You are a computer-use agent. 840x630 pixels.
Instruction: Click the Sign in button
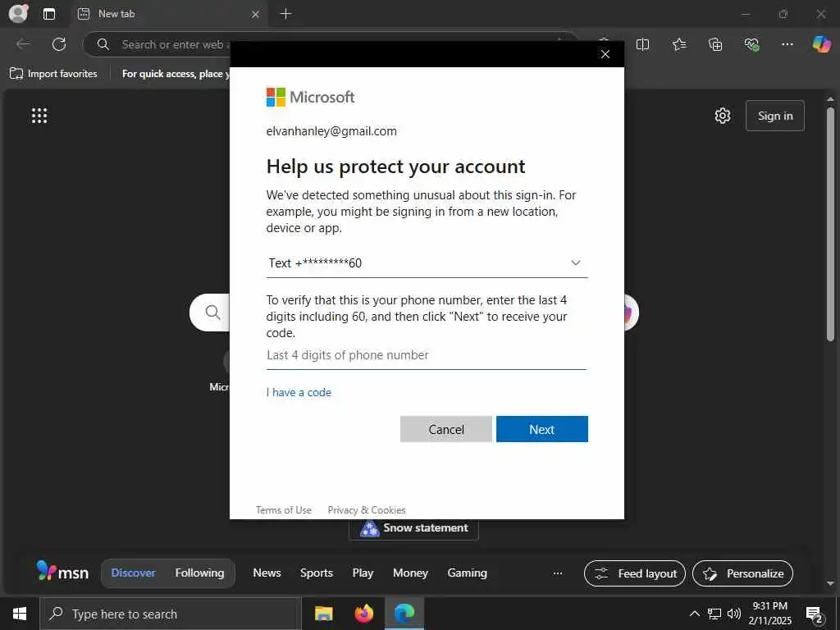click(x=774, y=116)
